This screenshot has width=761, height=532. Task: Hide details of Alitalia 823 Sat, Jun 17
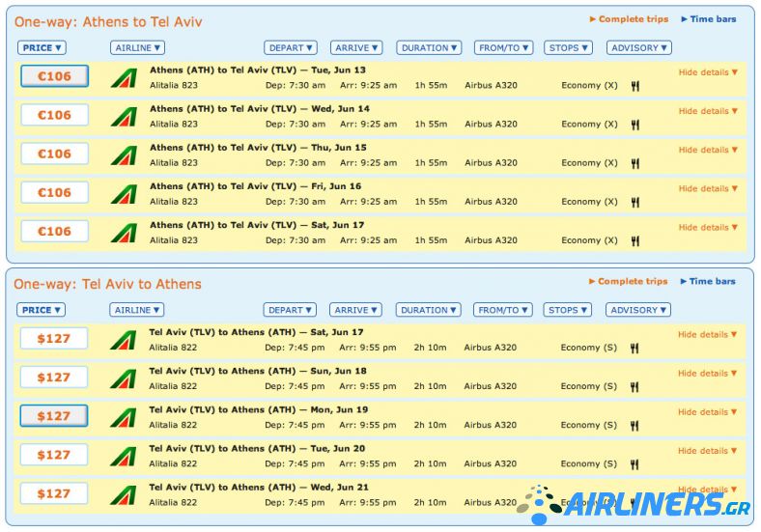(x=708, y=228)
